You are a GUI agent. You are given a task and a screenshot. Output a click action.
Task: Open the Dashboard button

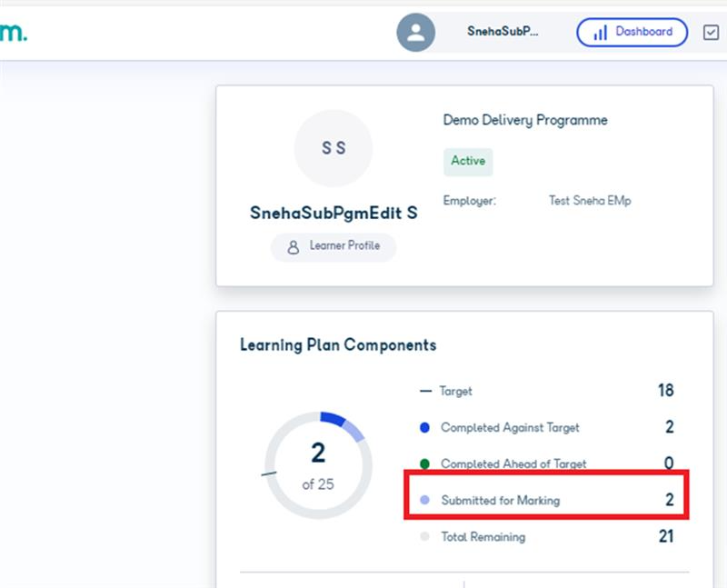[632, 33]
